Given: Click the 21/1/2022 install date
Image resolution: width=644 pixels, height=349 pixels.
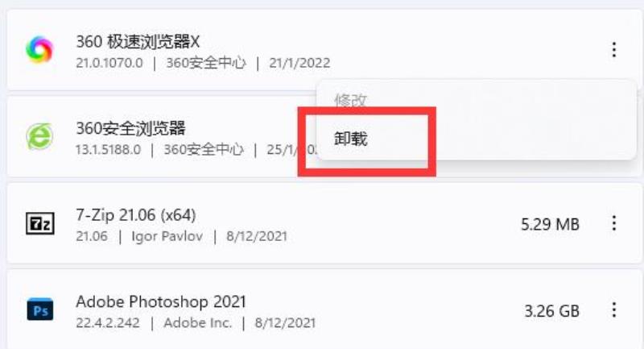Looking at the screenshot, I should point(299,63).
